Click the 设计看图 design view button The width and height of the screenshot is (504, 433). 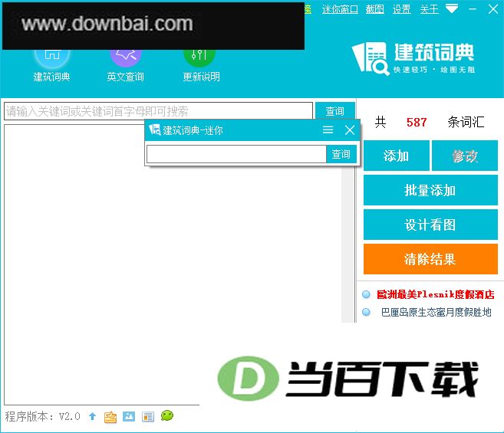click(x=430, y=225)
